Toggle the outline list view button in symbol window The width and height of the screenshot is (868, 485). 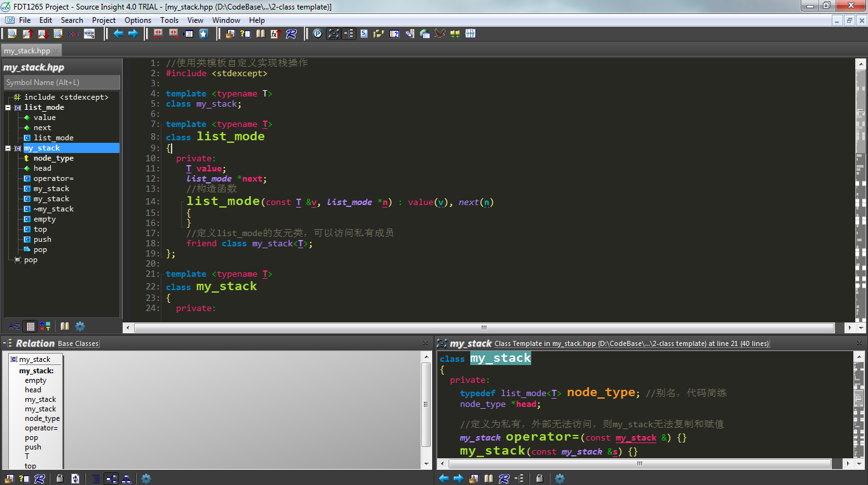tap(30, 326)
